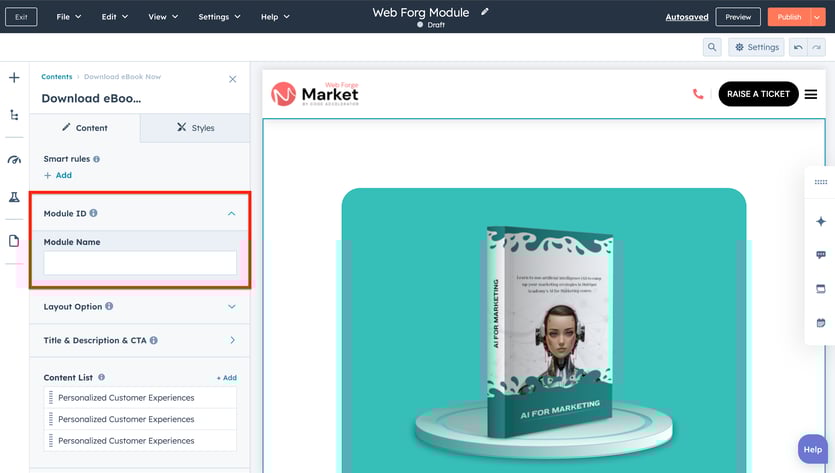Click the Contents breadcrumb link

pyautogui.click(x=56, y=77)
